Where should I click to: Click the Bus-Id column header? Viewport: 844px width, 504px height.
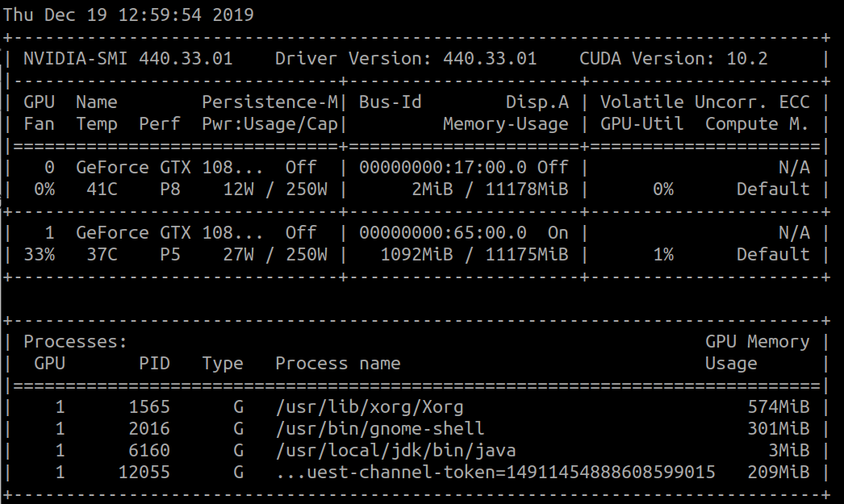point(391,102)
